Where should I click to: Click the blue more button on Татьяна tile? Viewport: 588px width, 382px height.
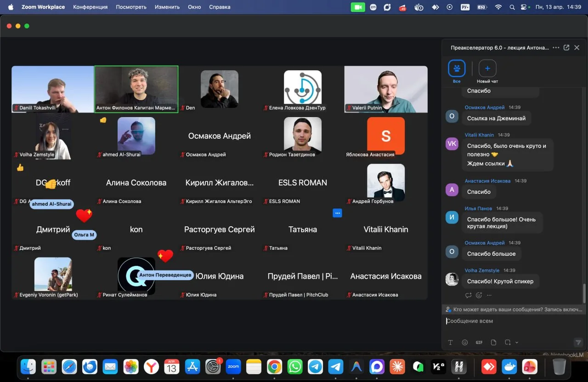(337, 213)
